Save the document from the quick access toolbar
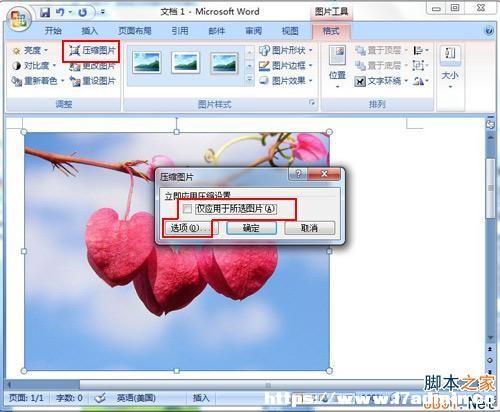 pyautogui.click(x=45, y=12)
